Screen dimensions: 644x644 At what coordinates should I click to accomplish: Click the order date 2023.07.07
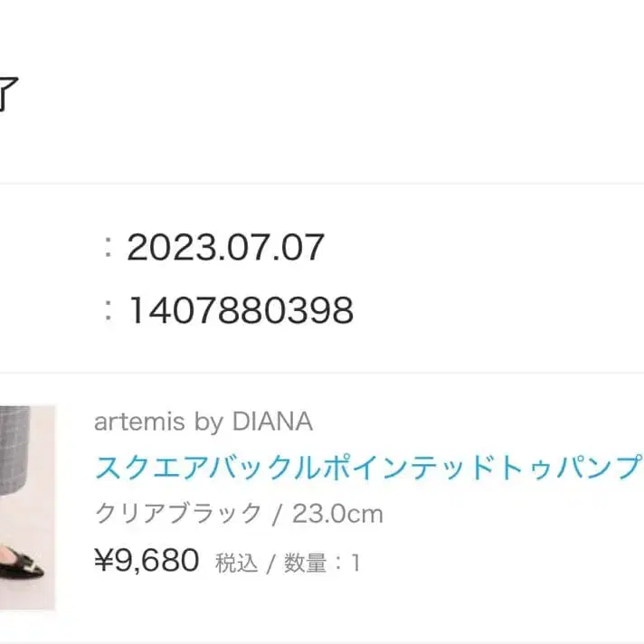(x=225, y=247)
